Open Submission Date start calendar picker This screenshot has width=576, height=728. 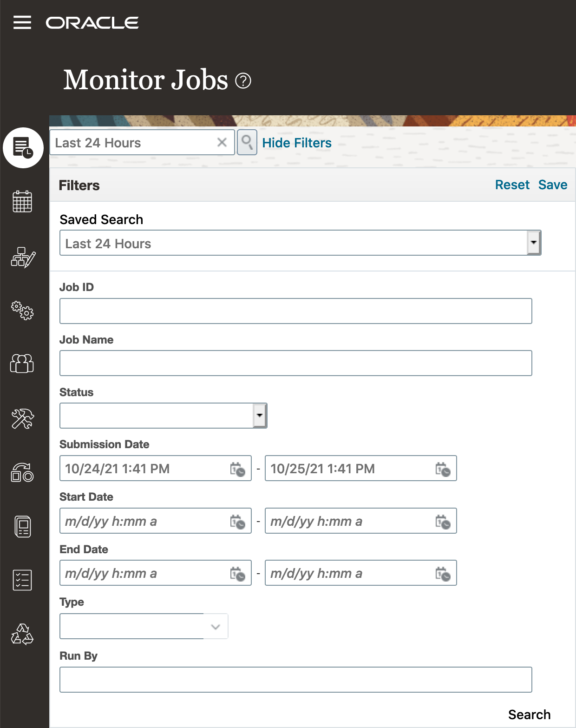pyautogui.click(x=237, y=469)
